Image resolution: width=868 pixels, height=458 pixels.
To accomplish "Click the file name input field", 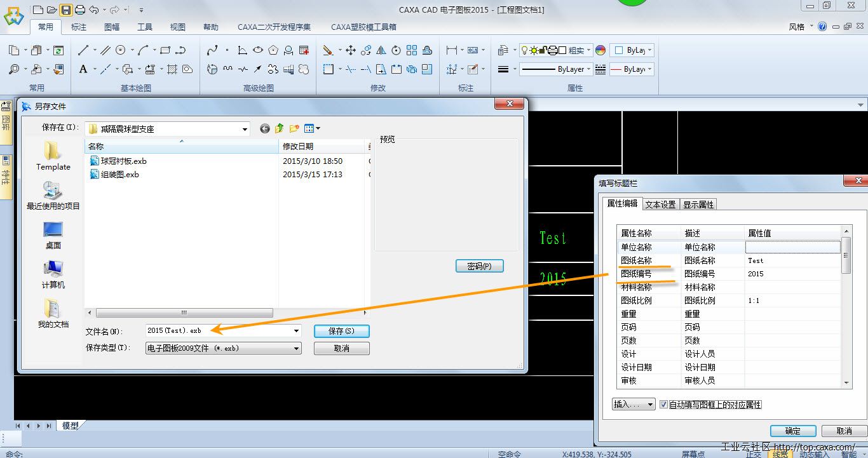I will (218, 331).
